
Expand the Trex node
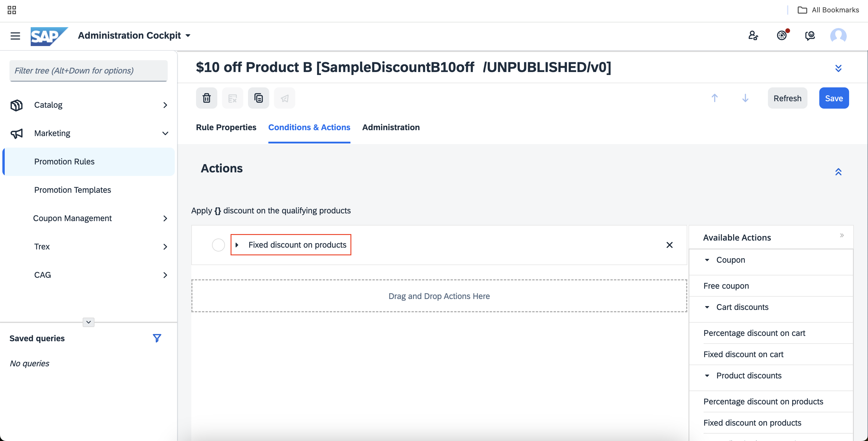pyautogui.click(x=165, y=246)
